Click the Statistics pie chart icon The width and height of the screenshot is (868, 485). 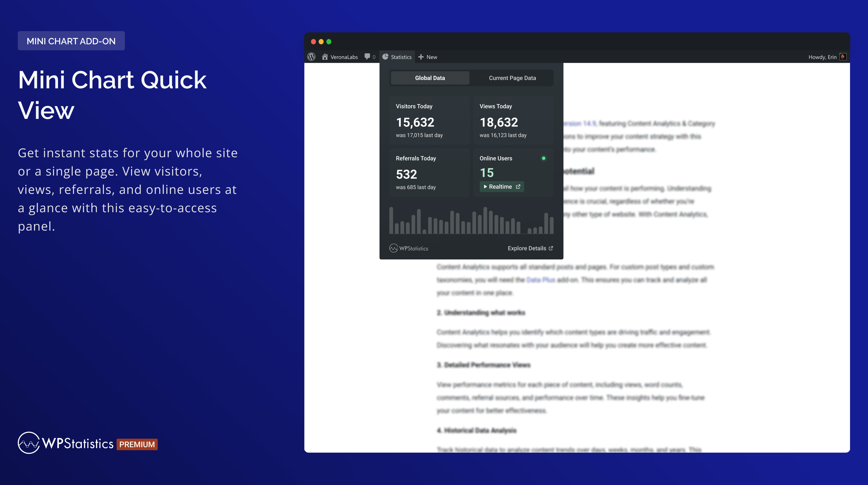(385, 57)
